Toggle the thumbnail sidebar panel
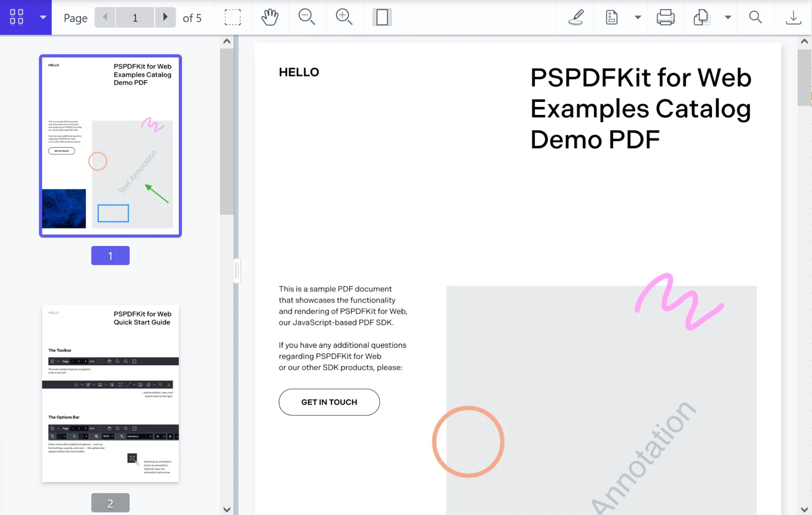 (x=16, y=17)
